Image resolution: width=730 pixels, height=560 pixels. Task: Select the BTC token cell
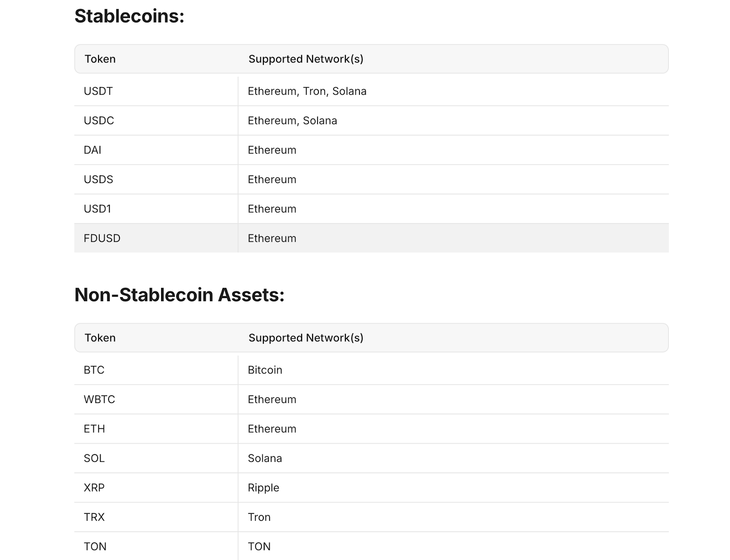pyautogui.click(x=156, y=370)
